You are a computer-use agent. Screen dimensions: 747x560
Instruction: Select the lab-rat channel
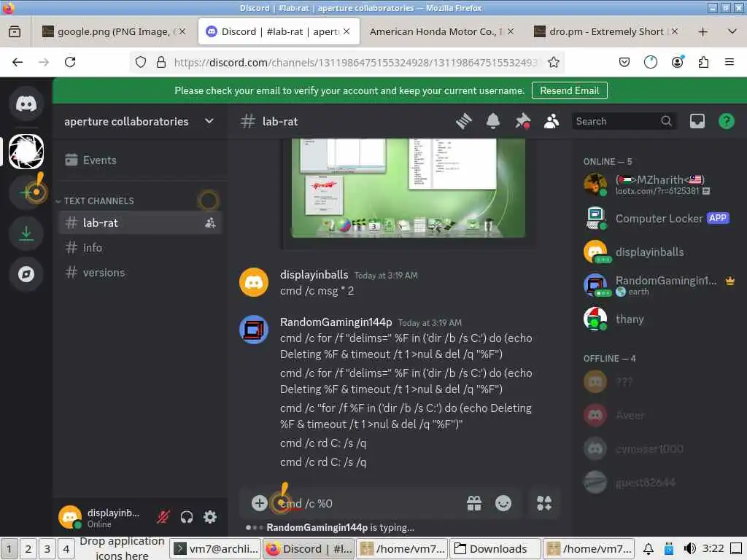click(x=140, y=222)
